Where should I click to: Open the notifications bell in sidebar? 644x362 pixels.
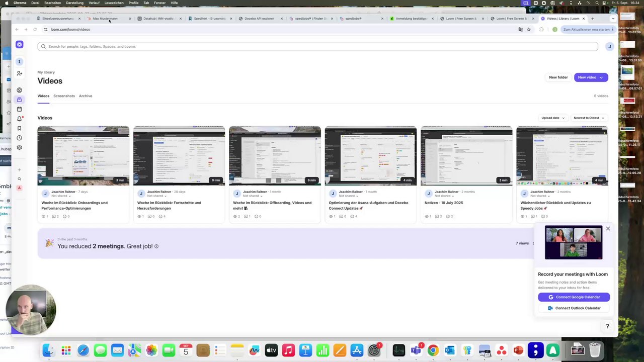(x=19, y=119)
